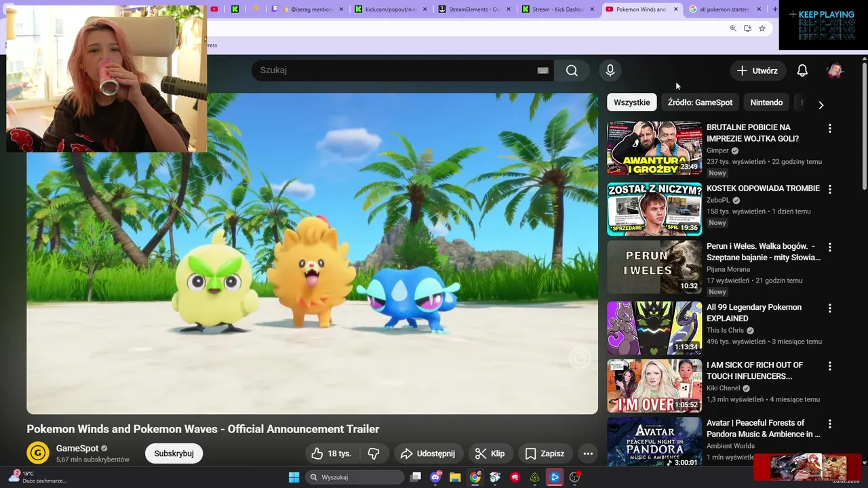
Task: Click the YouTube search magnifier button
Action: (572, 70)
